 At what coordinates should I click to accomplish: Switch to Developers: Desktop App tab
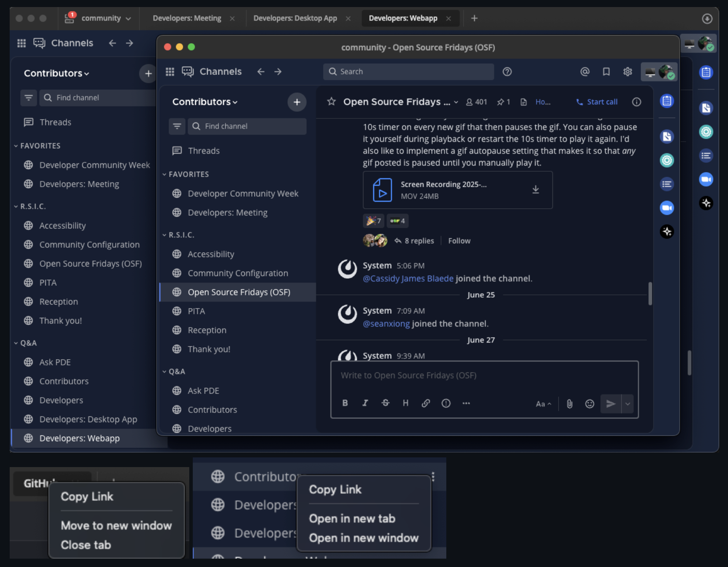point(295,18)
